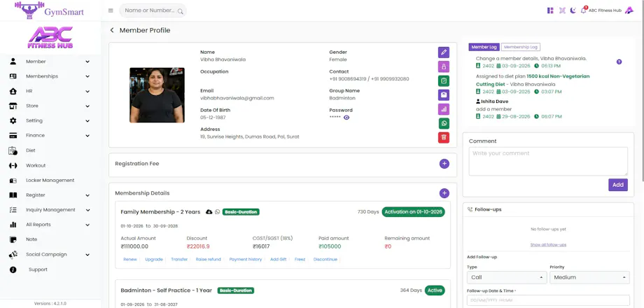This screenshot has width=644, height=308.
Task: Go back using the Member Profile arrow
Action: pyautogui.click(x=112, y=30)
